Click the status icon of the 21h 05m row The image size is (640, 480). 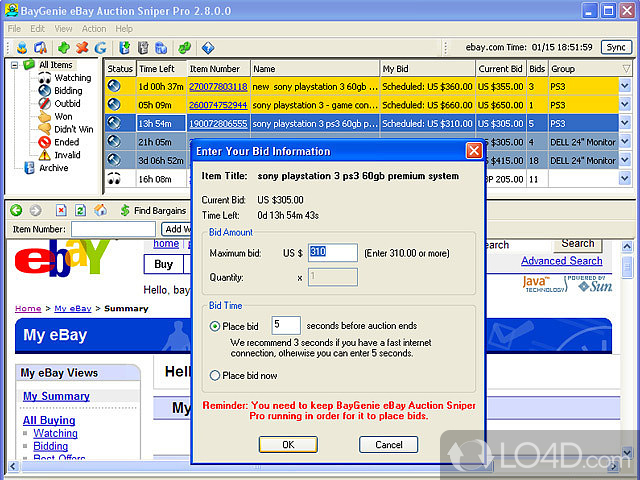click(114, 142)
